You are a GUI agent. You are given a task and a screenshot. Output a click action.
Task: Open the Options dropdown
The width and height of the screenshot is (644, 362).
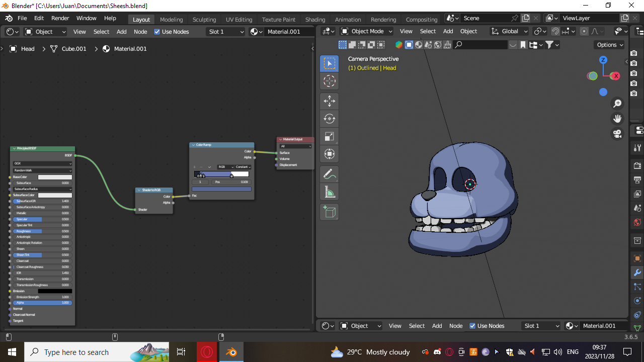(x=610, y=45)
